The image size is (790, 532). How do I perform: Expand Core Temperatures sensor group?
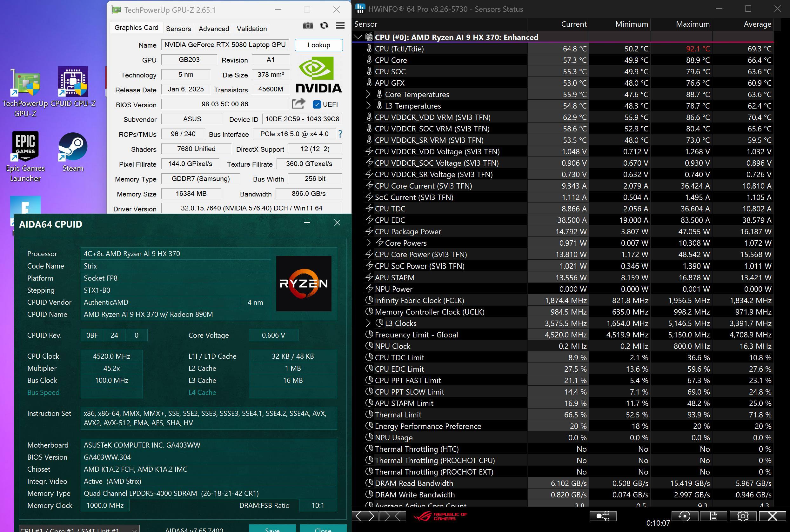pos(369,94)
